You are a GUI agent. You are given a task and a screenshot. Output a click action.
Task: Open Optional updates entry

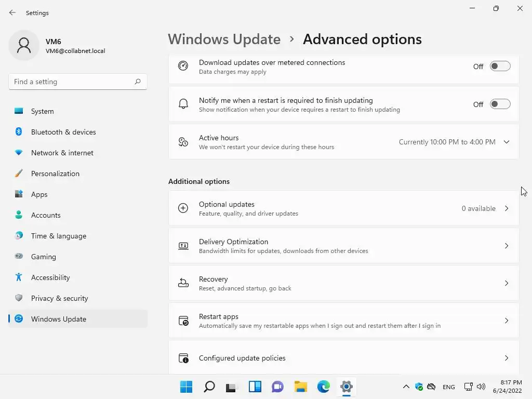click(344, 208)
